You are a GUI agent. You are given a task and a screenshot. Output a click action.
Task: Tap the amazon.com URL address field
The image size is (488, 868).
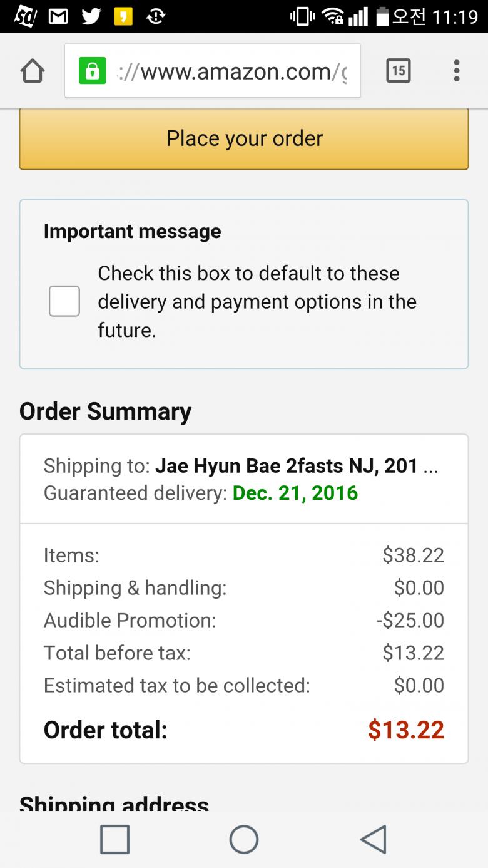click(x=231, y=71)
